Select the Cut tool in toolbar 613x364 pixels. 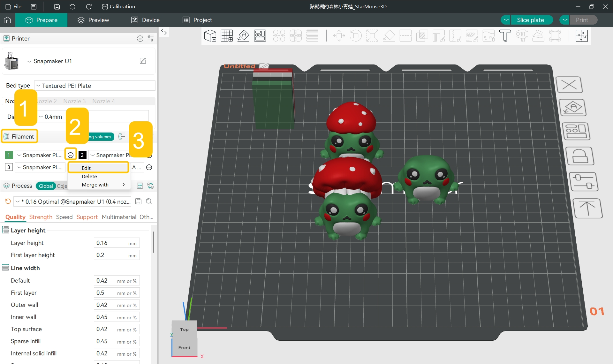click(405, 36)
